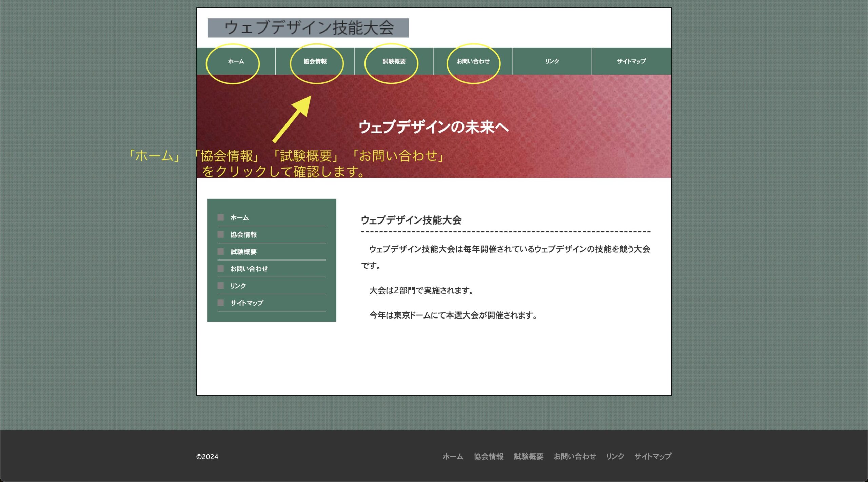
Task: Click ホーム in the green sidebar menu
Action: (239, 218)
